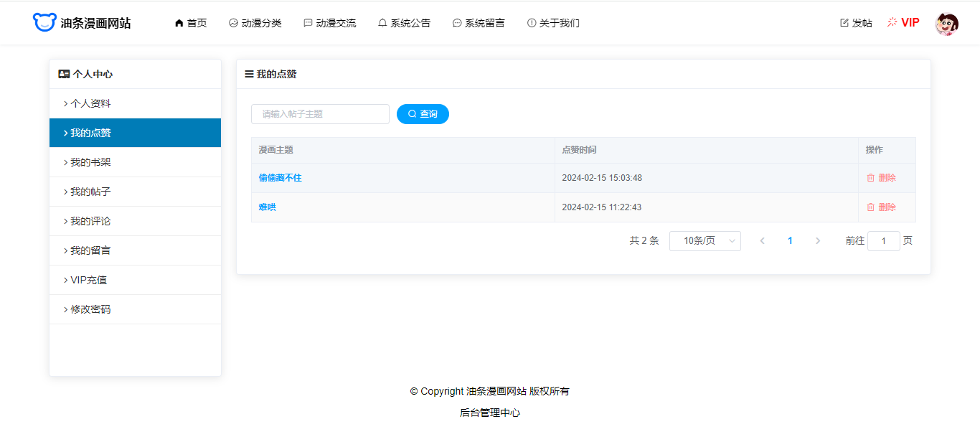Focus the 请输入帖子主题 search field
980x437 pixels.
click(320, 114)
